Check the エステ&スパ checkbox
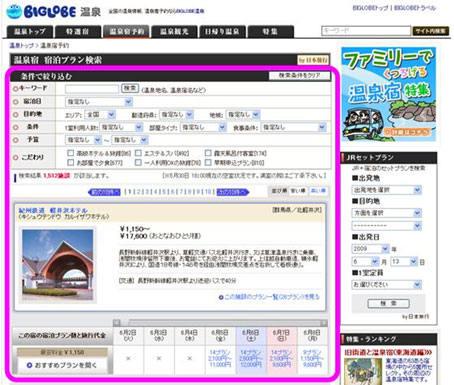Viewport: 454px width, 385px height. pyautogui.click(x=138, y=153)
